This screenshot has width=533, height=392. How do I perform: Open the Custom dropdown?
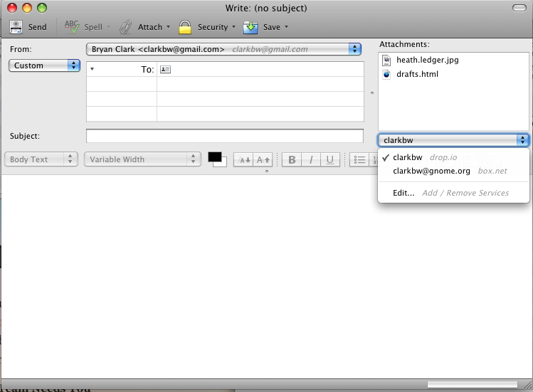(x=44, y=65)
